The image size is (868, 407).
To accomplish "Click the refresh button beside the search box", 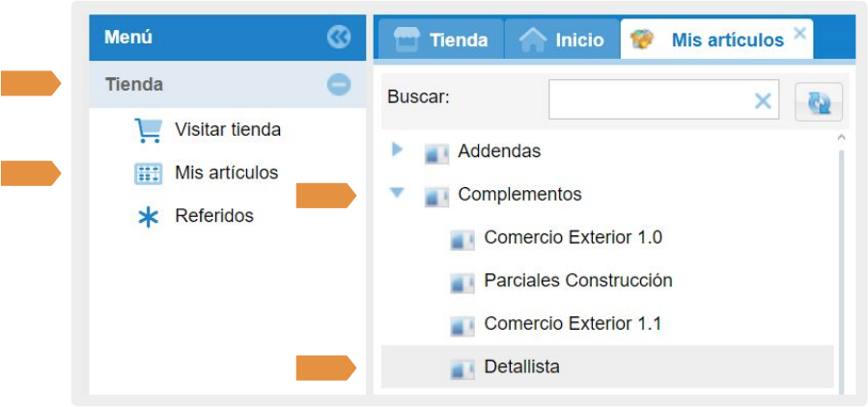I will coord(819,101).
